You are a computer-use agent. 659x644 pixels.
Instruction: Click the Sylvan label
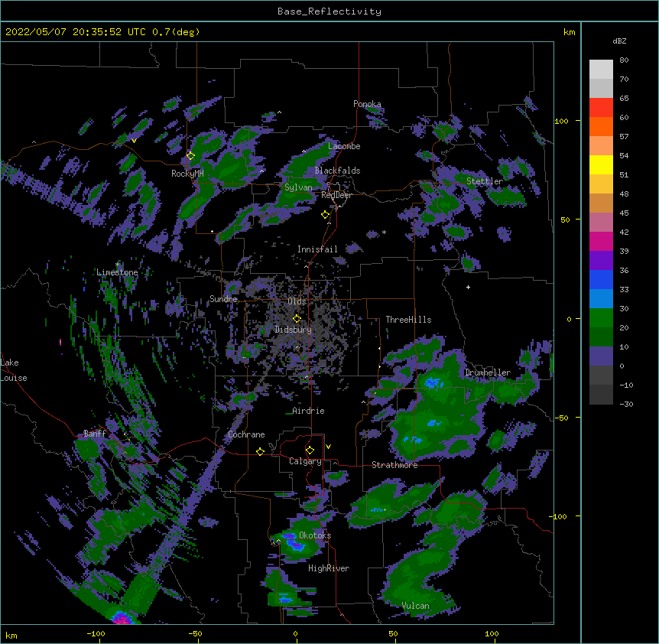298,187
